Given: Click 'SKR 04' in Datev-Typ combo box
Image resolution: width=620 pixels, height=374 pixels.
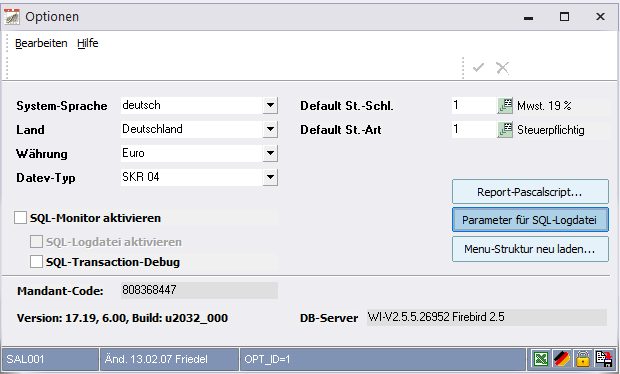Looking at the screenshot, I should coord(141,177).
